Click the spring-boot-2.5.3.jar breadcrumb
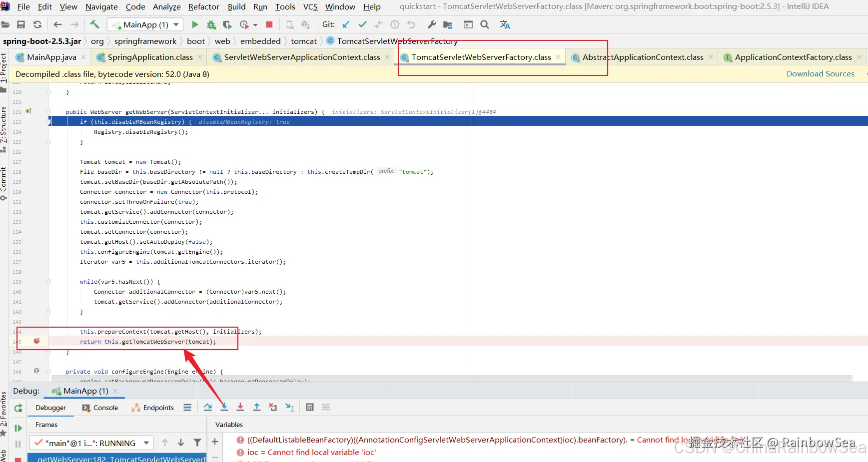 (x=42, y=41)
